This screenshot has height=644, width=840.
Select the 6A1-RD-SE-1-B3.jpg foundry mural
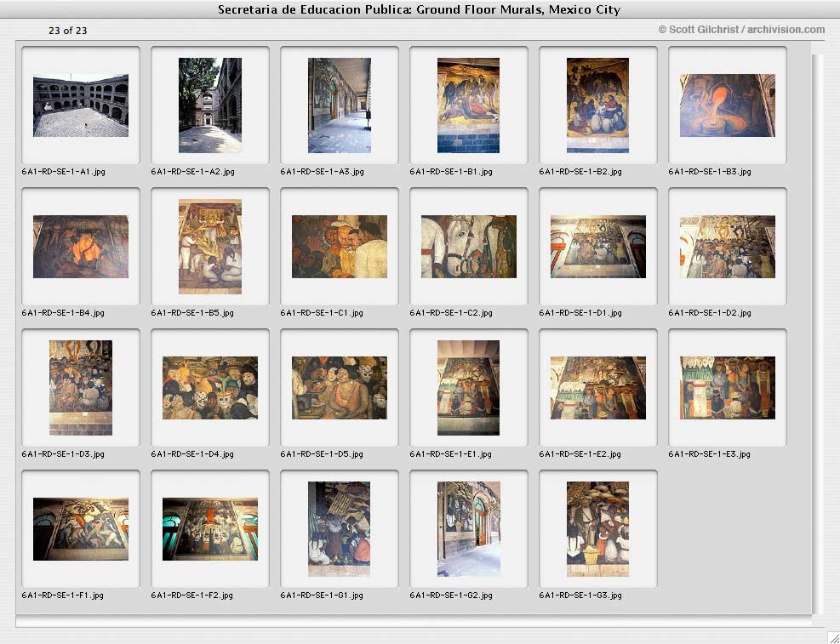pyautogui.click(x=728, y=105)
